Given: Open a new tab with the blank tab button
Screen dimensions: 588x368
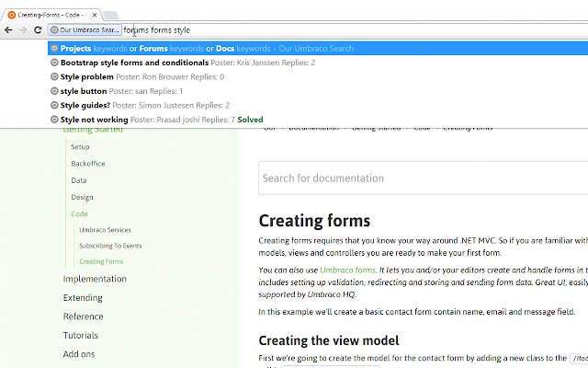Looking at the screenshot, I should click(x=110, y=16).
